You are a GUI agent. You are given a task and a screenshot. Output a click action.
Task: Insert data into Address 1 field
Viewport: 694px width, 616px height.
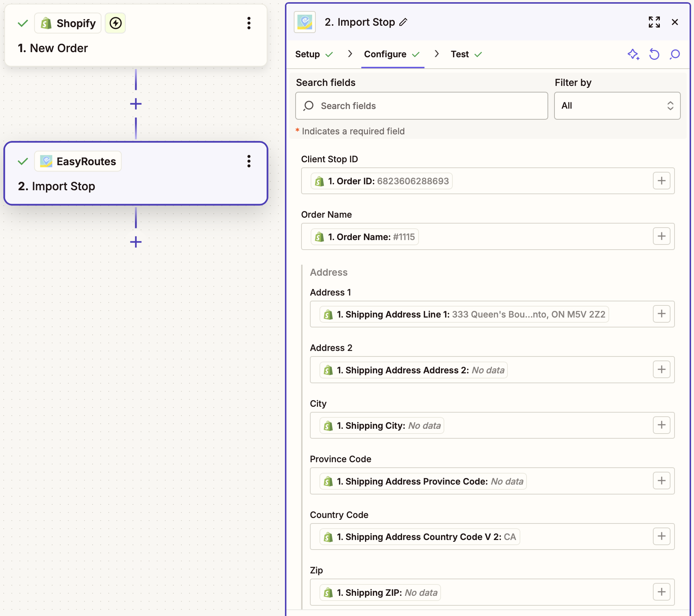662,314
